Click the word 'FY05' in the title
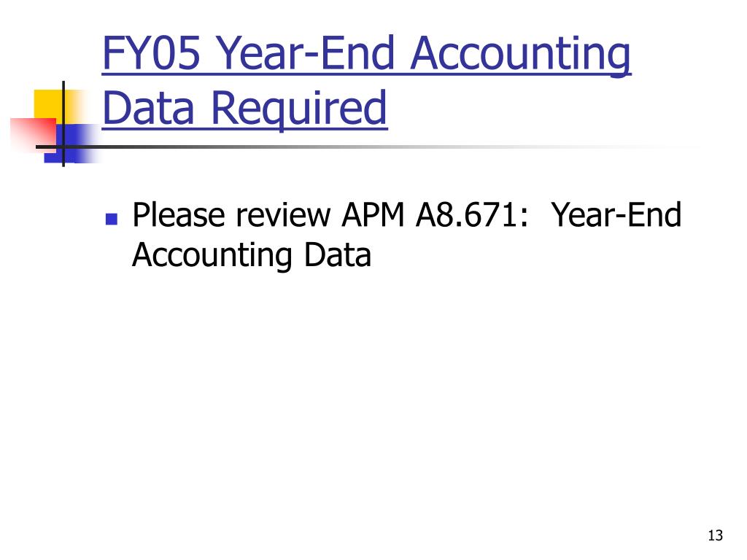The image size is (747, 560). click(152, 52)
